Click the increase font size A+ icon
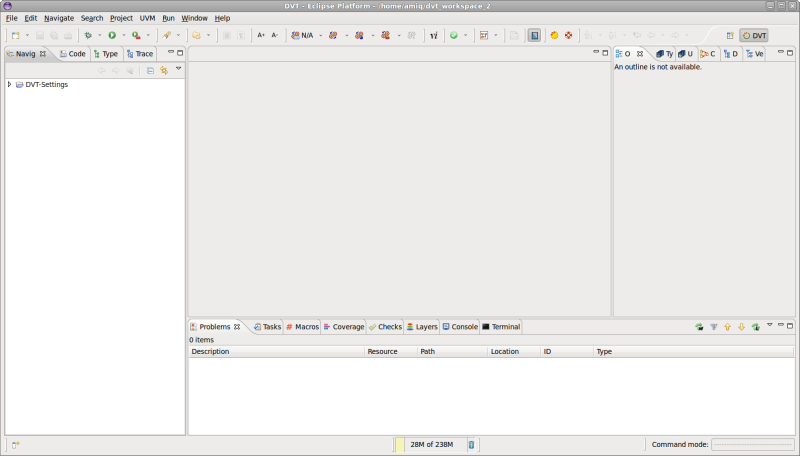Viewport: 800px width, 456px height. tap(261, 35)
